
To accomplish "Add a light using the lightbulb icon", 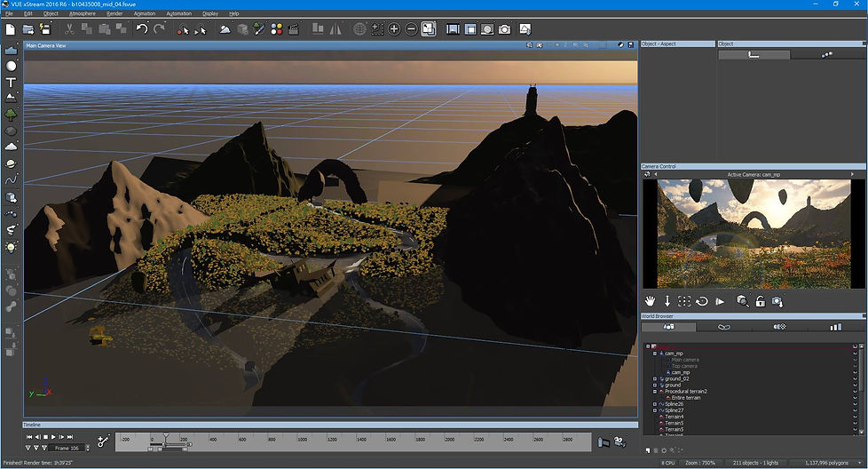I will click(11, 247).
